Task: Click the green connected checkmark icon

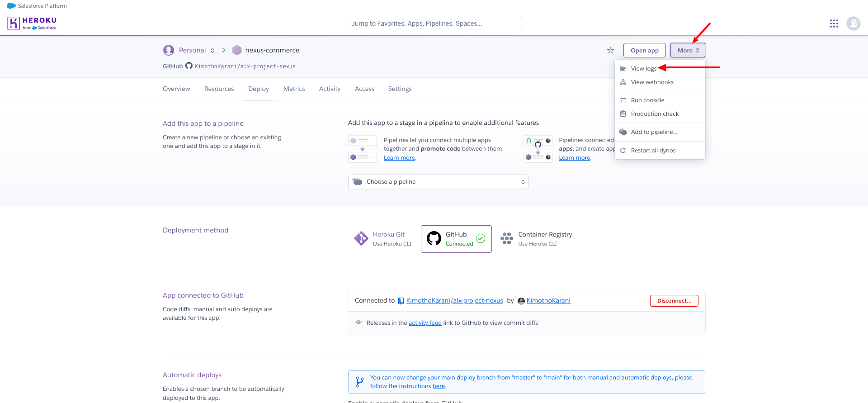Action: 481,238
